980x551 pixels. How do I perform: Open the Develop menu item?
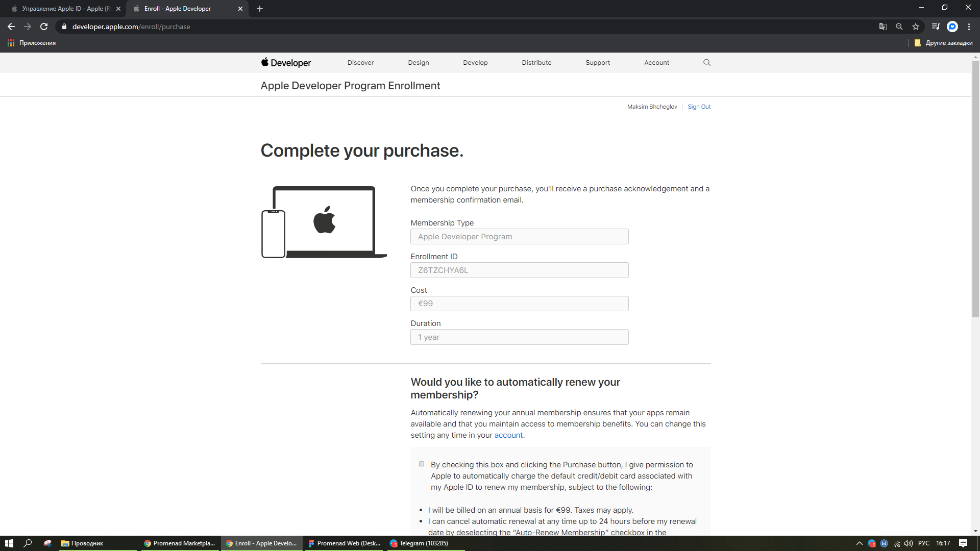(x=475, y=63)
